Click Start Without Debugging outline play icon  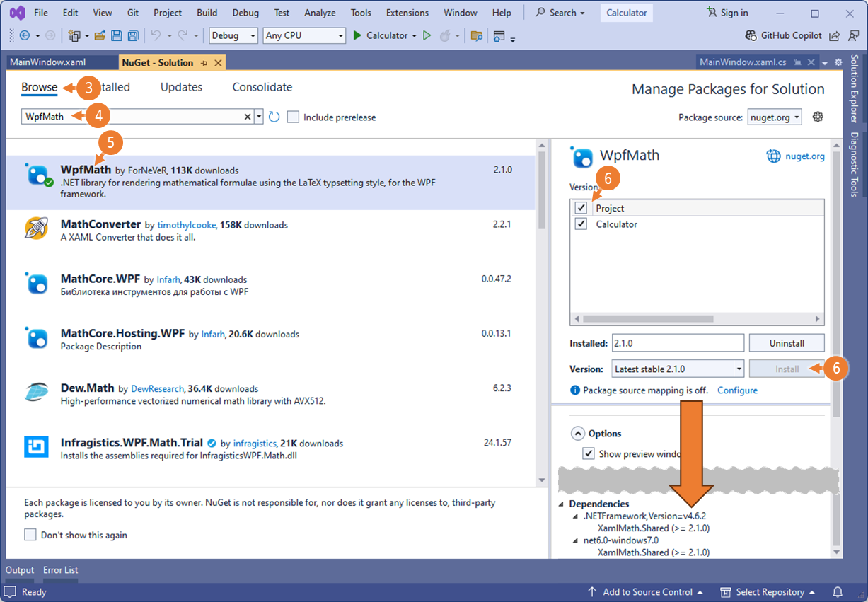point(427,35)
